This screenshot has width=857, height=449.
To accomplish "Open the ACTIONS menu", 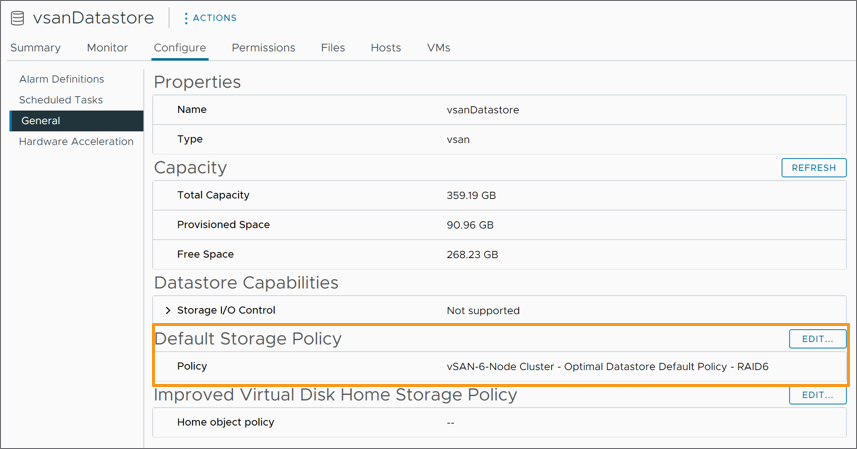I will [213, 18].
